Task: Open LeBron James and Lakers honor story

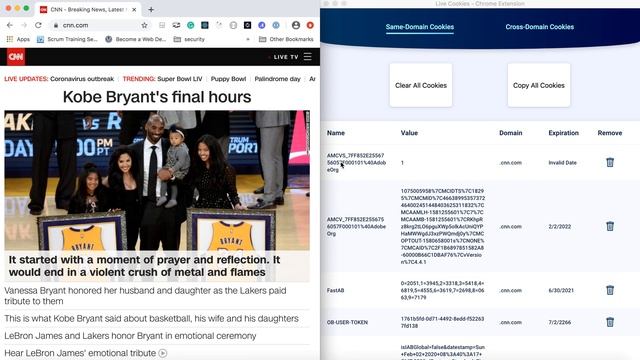Action: point(130,336)
